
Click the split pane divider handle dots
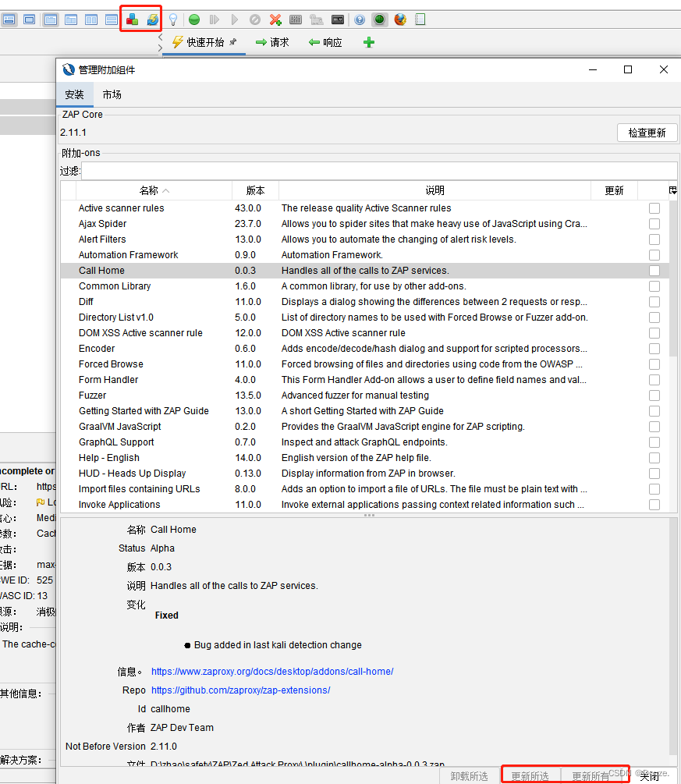tap(369, 515)
